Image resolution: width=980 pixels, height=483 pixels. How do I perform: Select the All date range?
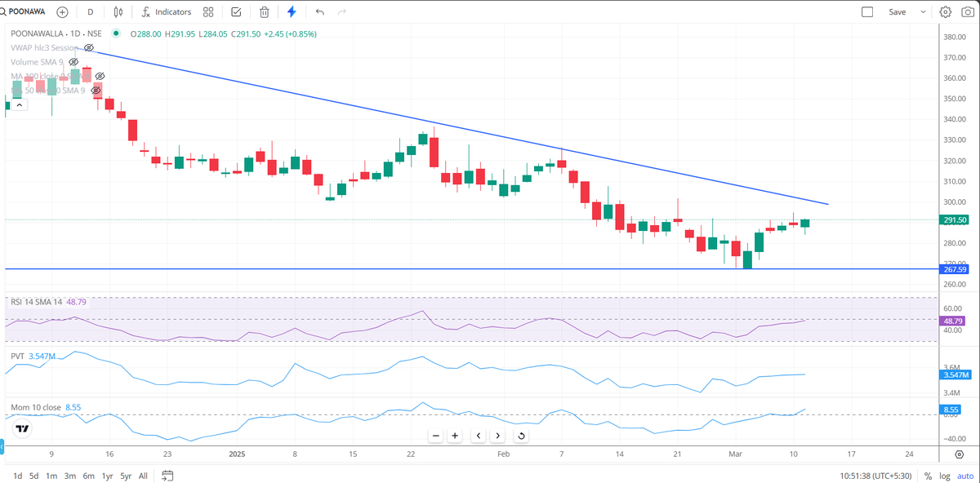pyautogui.click(x=143, y=476)
